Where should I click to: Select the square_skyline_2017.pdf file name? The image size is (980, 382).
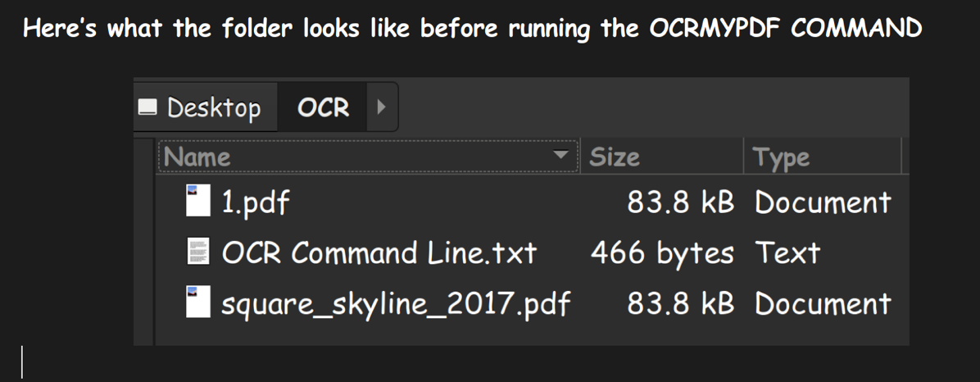coord(396,304)
